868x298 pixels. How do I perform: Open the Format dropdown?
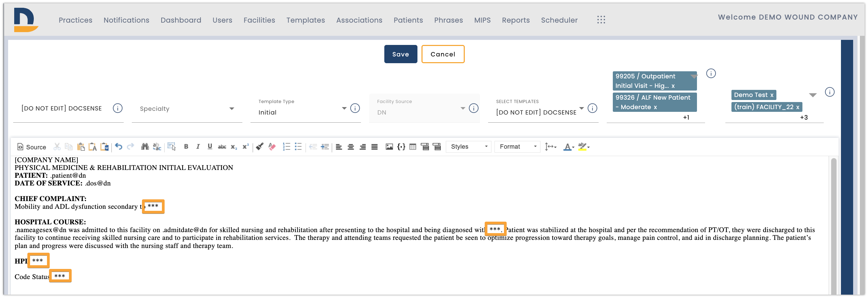pyautogui.click(x=517, y=147)
